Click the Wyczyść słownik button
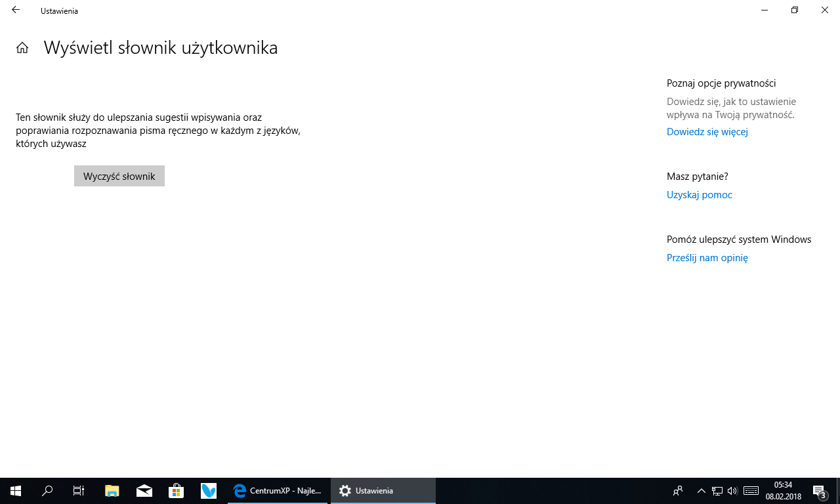Screen dimensions: 840x504 pos(119,176)
